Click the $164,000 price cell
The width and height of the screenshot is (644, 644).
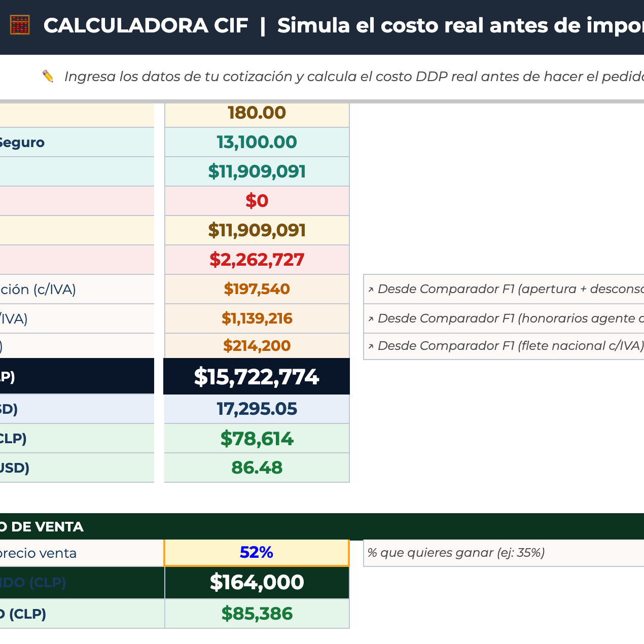coord(257,583)
